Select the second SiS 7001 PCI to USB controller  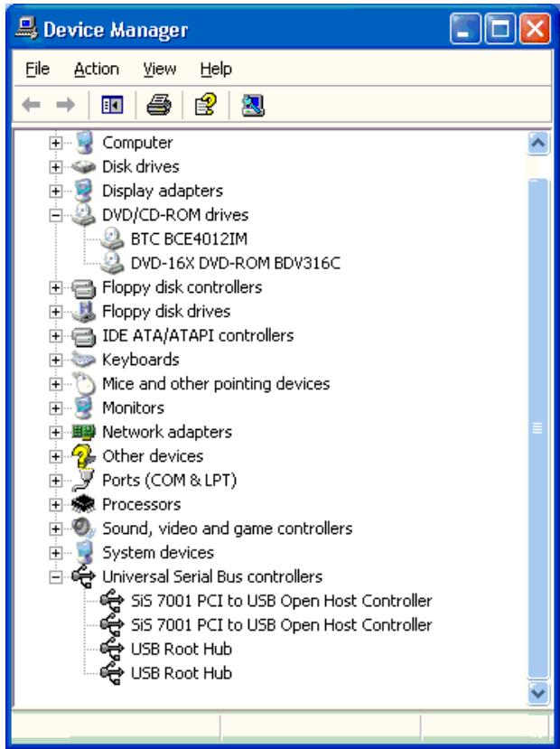pos(281,625)
